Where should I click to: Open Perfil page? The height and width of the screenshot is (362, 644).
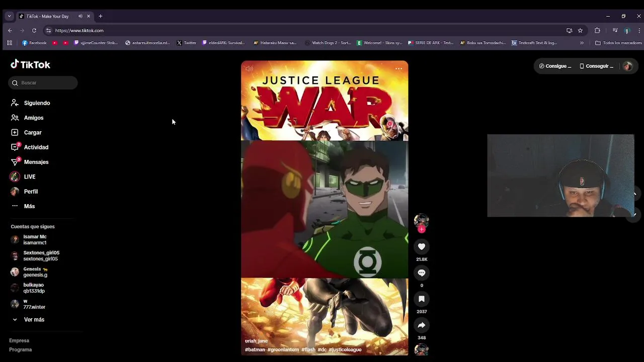pyautogui.click(x=24, y=192)
